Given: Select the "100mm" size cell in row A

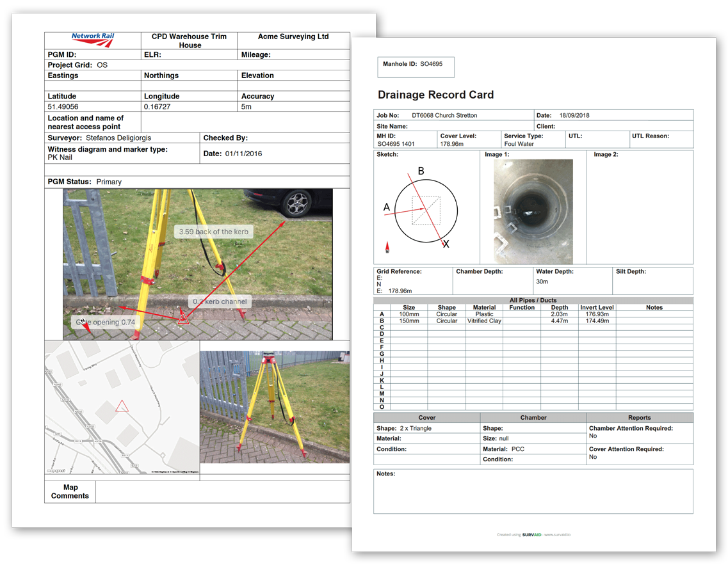Looking at the screenshot, I should 408,314.
